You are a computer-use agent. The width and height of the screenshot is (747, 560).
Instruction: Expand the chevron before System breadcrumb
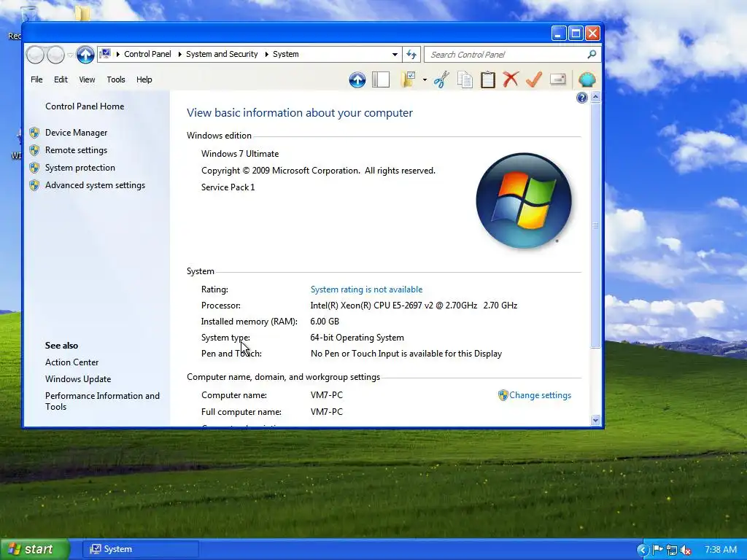coord(267,54)
